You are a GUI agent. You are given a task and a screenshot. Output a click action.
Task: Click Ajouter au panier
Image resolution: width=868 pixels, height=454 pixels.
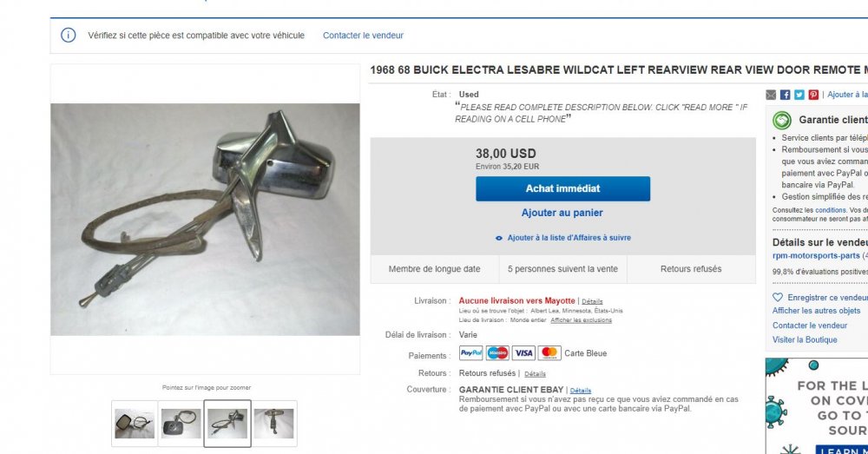[562, 213]
